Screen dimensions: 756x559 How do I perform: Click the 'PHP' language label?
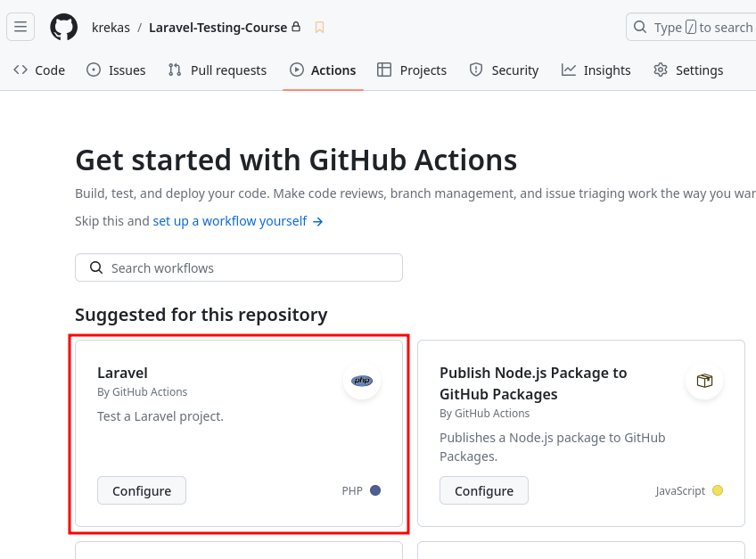point(352,491)
